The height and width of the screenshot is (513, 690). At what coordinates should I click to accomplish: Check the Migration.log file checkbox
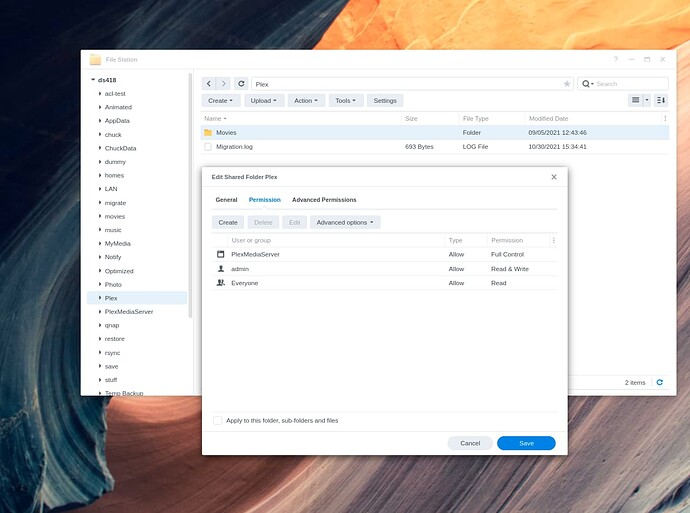pyautogui.click(x=208, y=147)
